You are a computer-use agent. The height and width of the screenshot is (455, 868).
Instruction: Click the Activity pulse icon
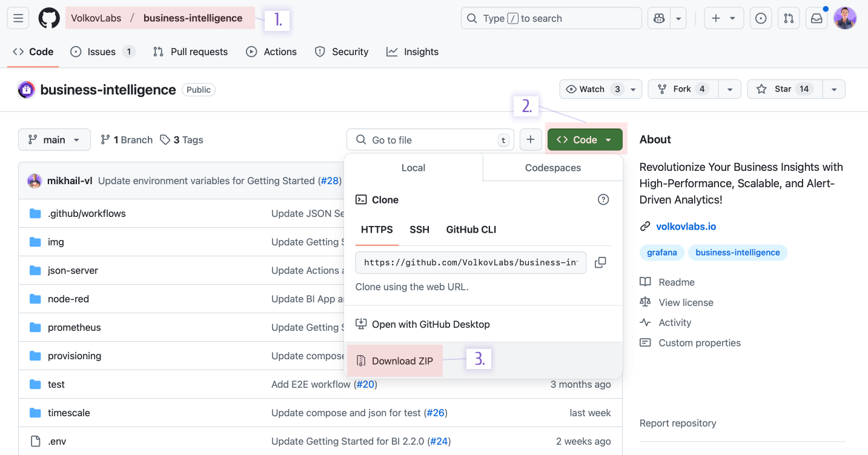(645, 322)
